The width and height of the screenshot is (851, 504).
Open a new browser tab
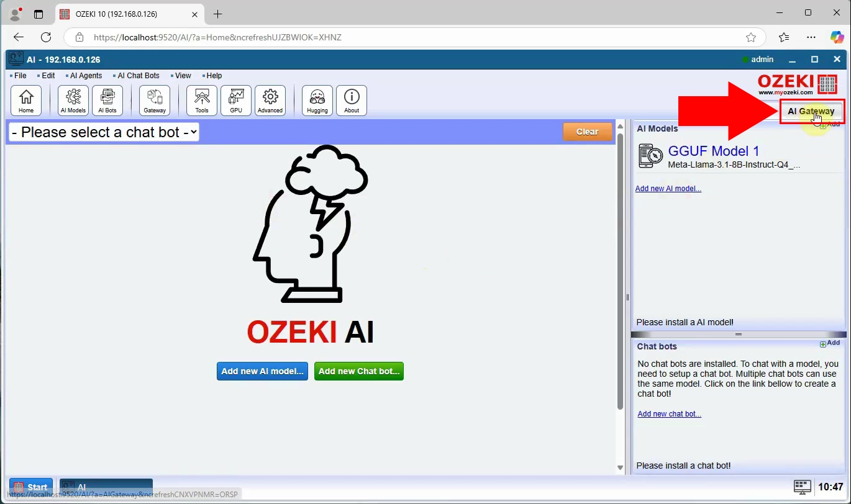(217, 14)
